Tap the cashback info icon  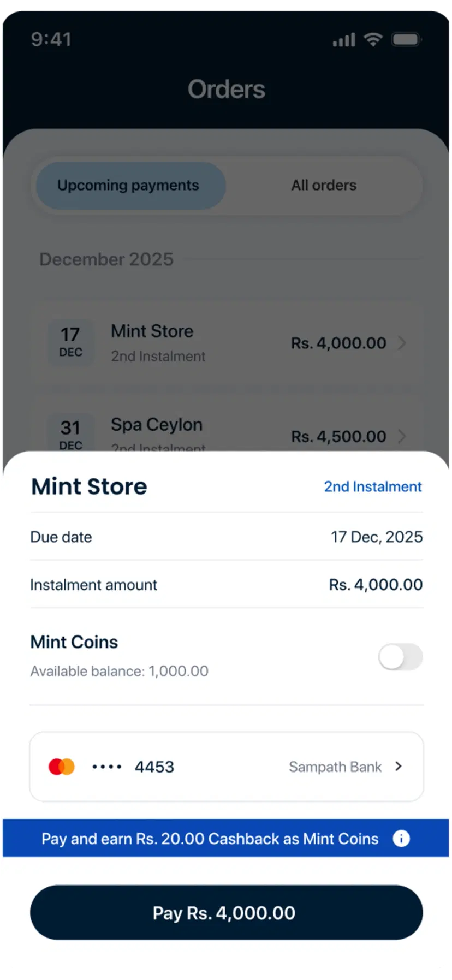click(401, 839)
